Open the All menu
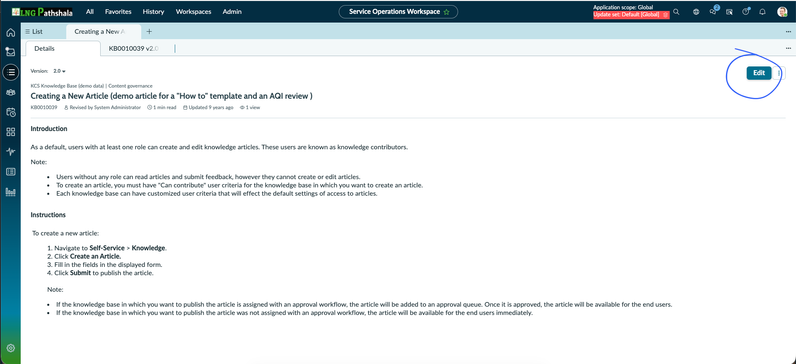Screen dimensions: 796x364 pos(90,12)
